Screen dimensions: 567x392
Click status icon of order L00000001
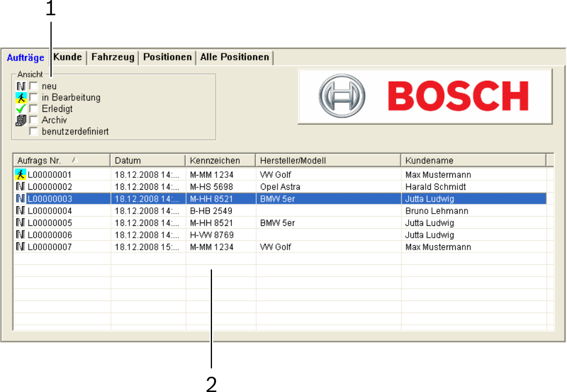click(x=20, y=175)
